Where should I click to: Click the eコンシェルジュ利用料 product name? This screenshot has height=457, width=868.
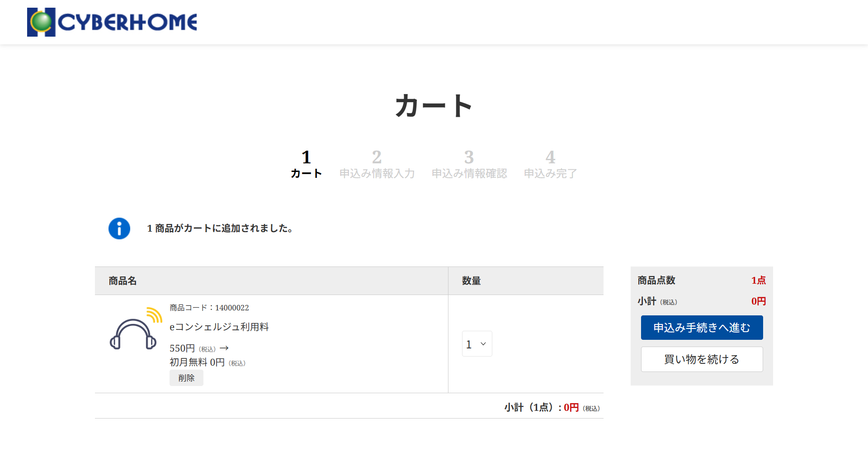[219, 327]
